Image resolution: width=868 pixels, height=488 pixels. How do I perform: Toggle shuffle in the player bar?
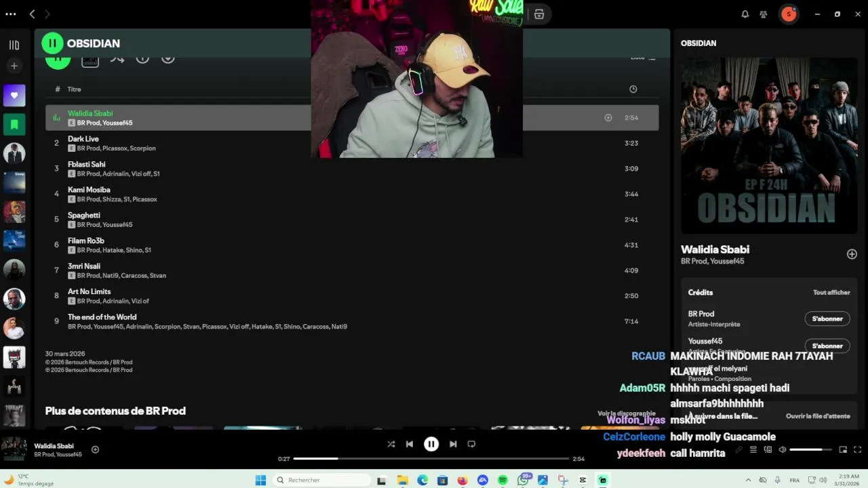(391, 445)
